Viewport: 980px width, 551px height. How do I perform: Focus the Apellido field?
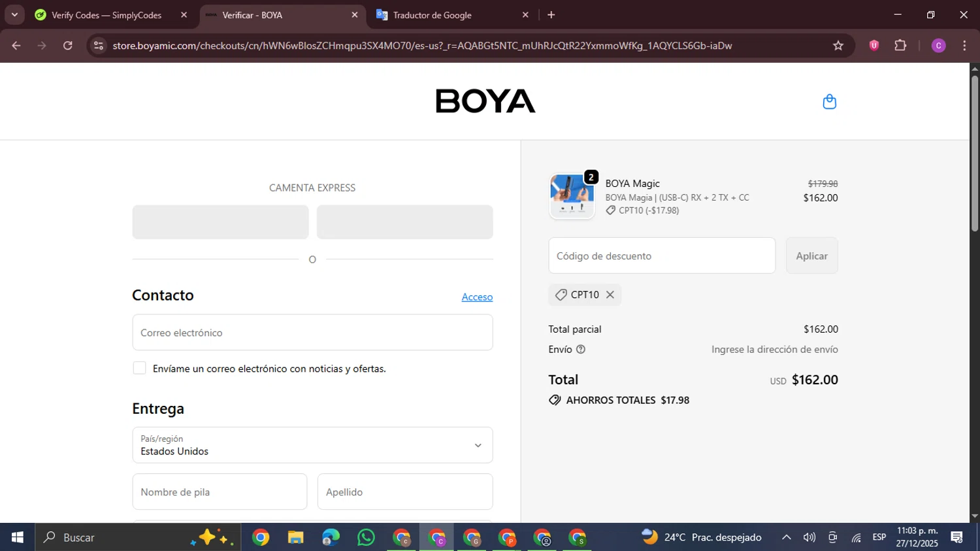point(405,492)
